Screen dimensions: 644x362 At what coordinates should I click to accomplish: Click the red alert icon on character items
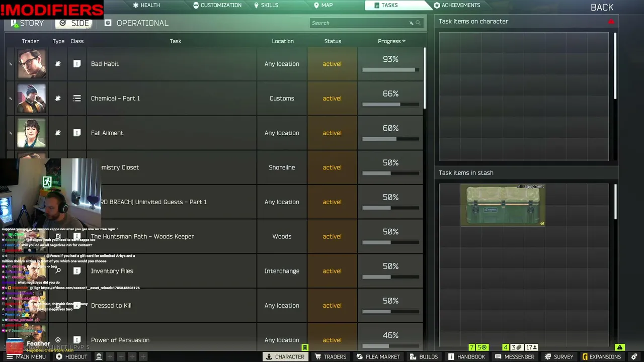(611, 22)
